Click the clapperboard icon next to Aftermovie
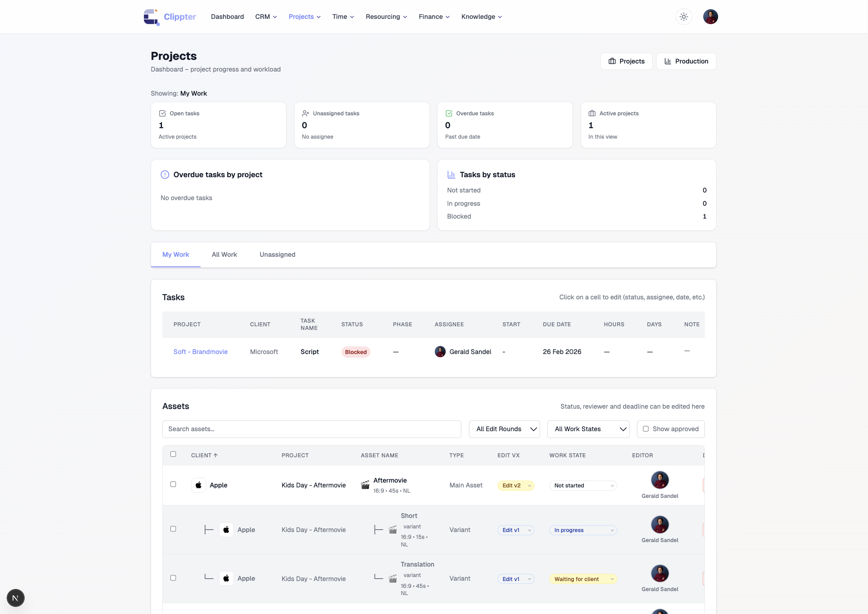 coord(365,485)
